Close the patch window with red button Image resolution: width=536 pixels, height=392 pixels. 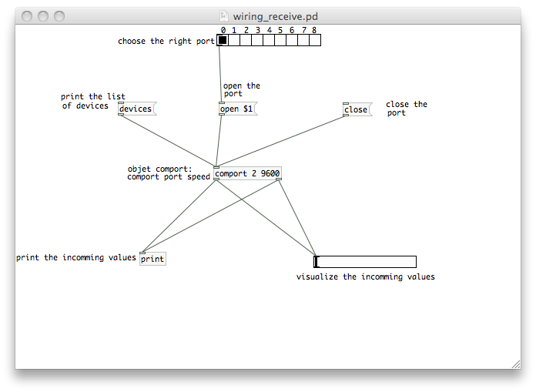(26, 15)
